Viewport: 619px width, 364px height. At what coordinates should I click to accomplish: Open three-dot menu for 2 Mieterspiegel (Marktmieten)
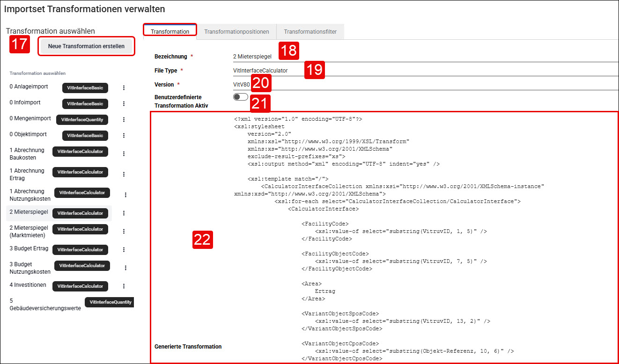click(124, 231)
